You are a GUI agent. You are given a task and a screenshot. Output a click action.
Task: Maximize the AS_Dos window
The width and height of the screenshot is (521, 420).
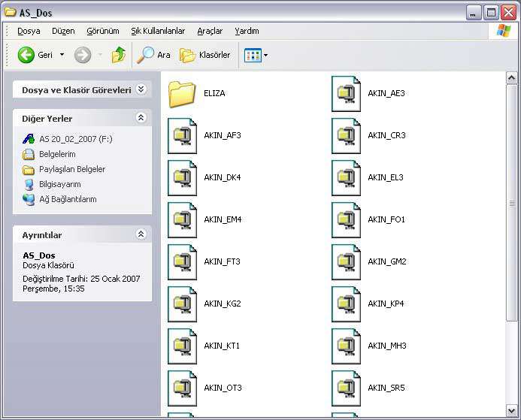click(x=491, y=13)
